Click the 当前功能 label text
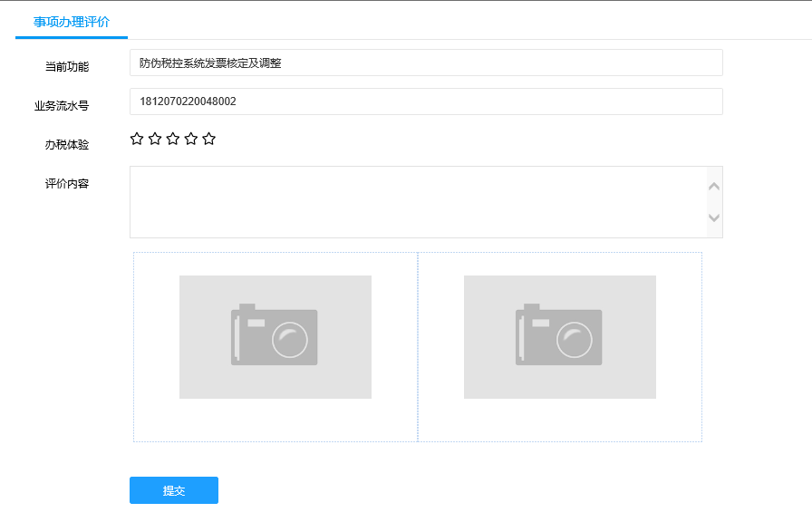This screenshot has height=522, width=812. [67, 67]
